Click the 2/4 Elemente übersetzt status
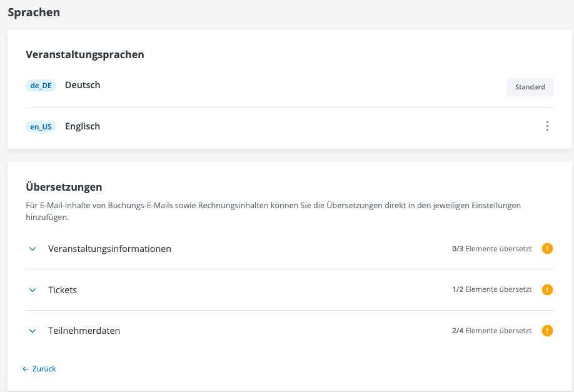The width and height of the screenshot is (574, 392). coord(491,331)
